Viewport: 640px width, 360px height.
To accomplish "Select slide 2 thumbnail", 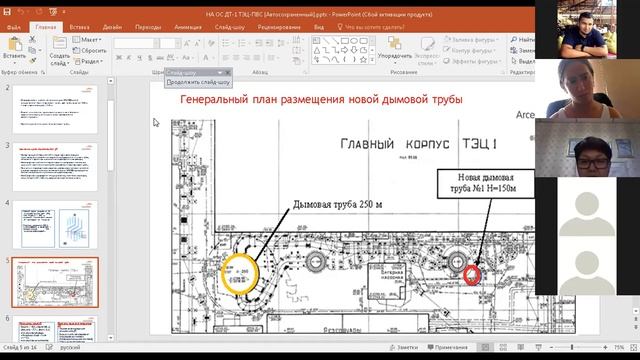I will (55, 109).
